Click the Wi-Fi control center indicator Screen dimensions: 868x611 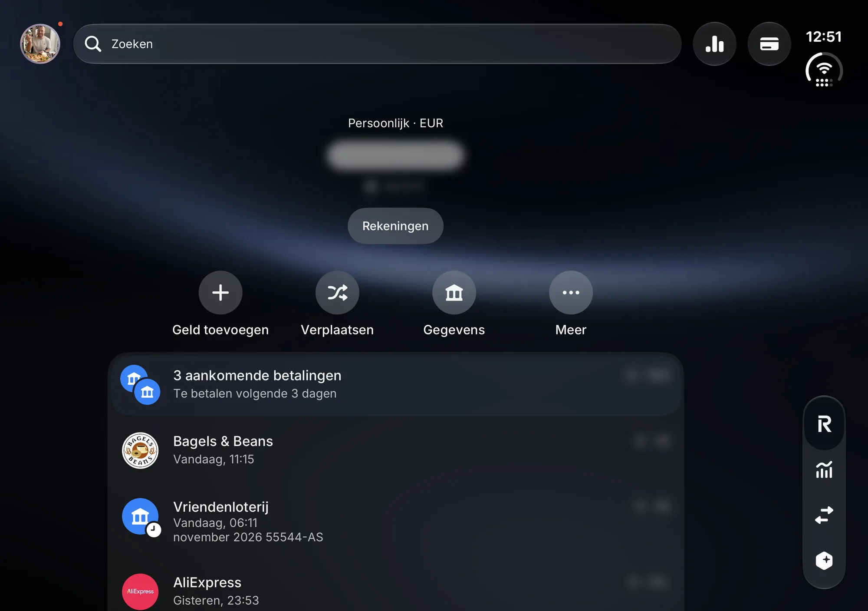point(824,71)
